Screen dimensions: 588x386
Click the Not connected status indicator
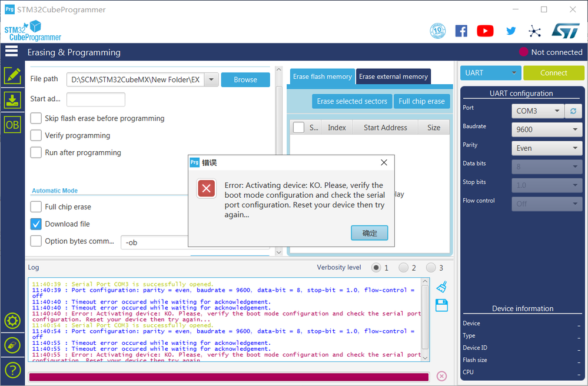(x=550, y=52)
